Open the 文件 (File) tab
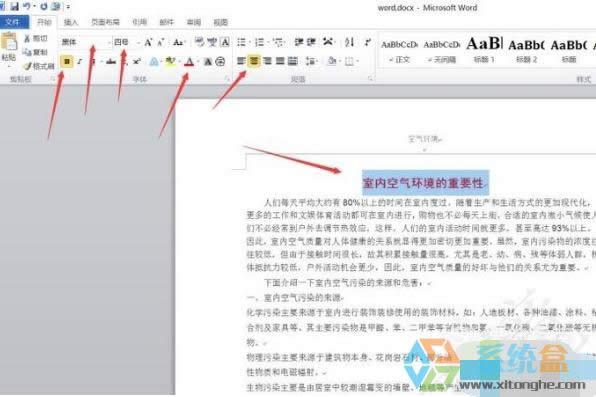This screenshot has width=596, height=397. click(13, 22)
